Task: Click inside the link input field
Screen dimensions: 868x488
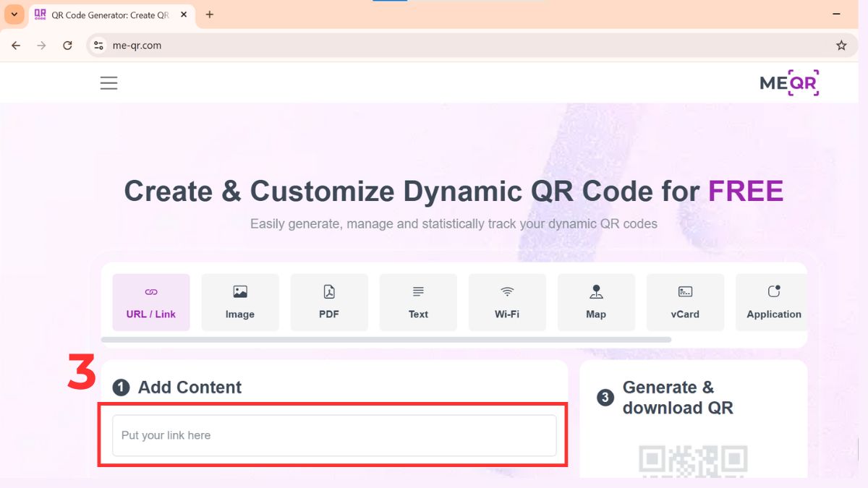Action: click(333, 435)
